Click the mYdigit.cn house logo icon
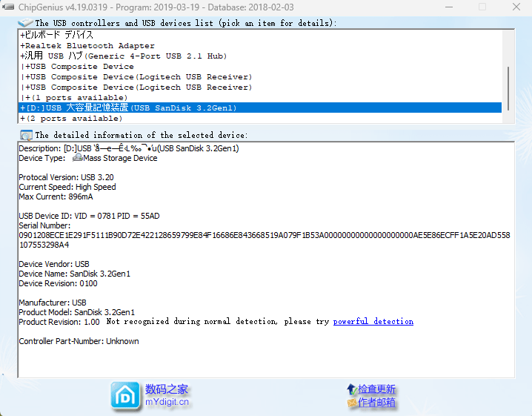The image size is (532, 416). pyautogui.click(x=125, y=396)
